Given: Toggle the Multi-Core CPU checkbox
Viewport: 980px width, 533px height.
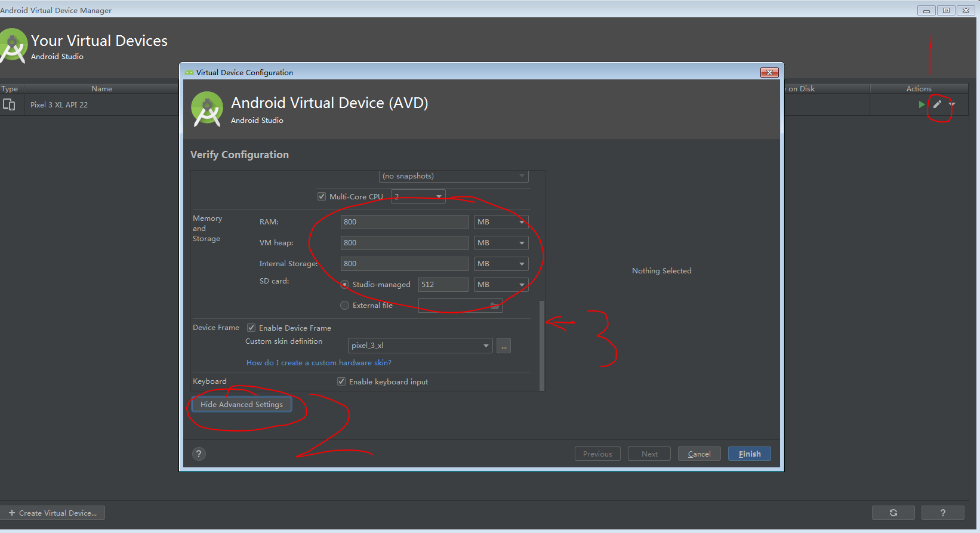Looking at the screenshot, I should (x=322, y=196).
